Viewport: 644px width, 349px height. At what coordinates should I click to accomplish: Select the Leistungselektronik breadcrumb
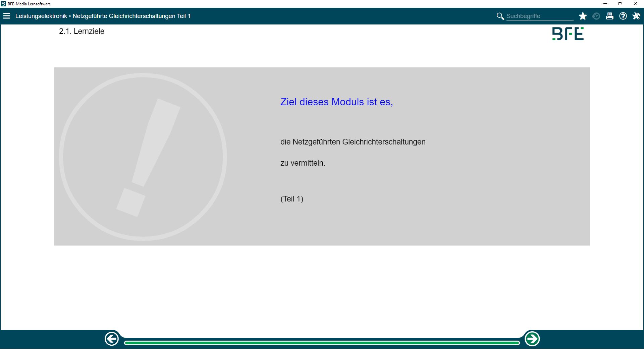coord(41,16)
